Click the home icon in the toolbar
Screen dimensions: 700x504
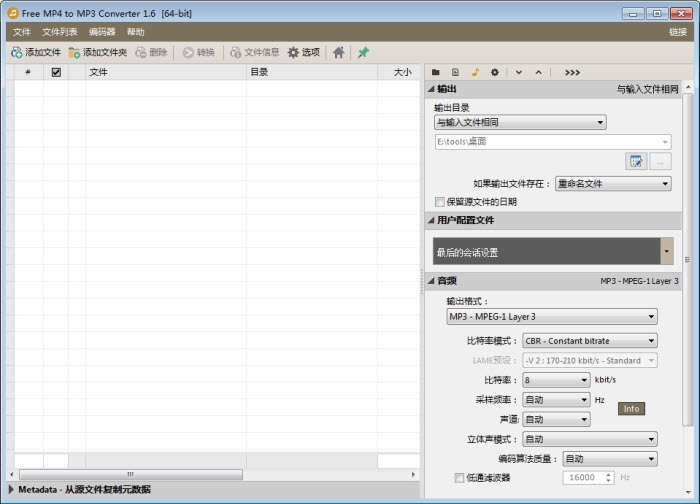(x=339, y=52)
